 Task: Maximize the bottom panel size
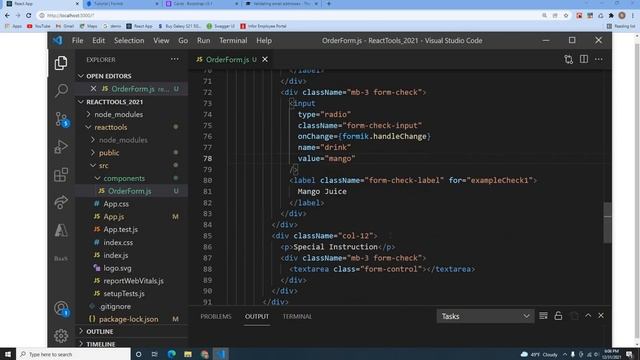click(588, 316)
